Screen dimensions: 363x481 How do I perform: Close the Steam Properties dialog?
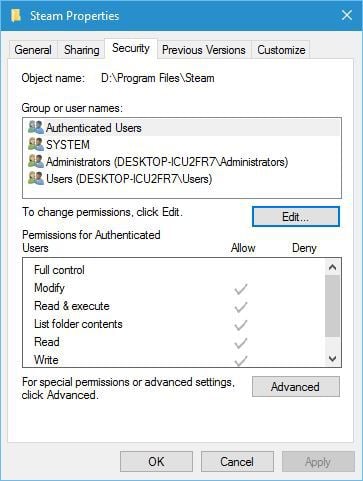click(x=347, y=15)
